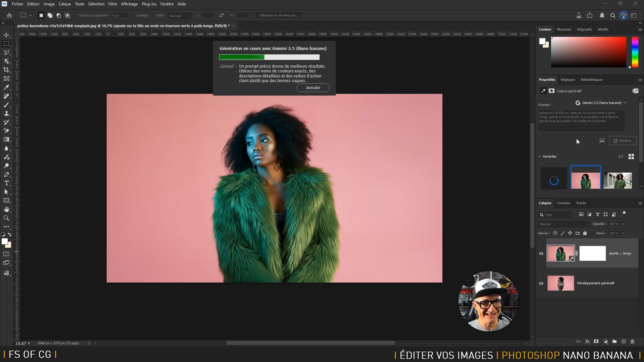
Task: Click the vertical hue spectrum slider
Action: pos(635,52)
